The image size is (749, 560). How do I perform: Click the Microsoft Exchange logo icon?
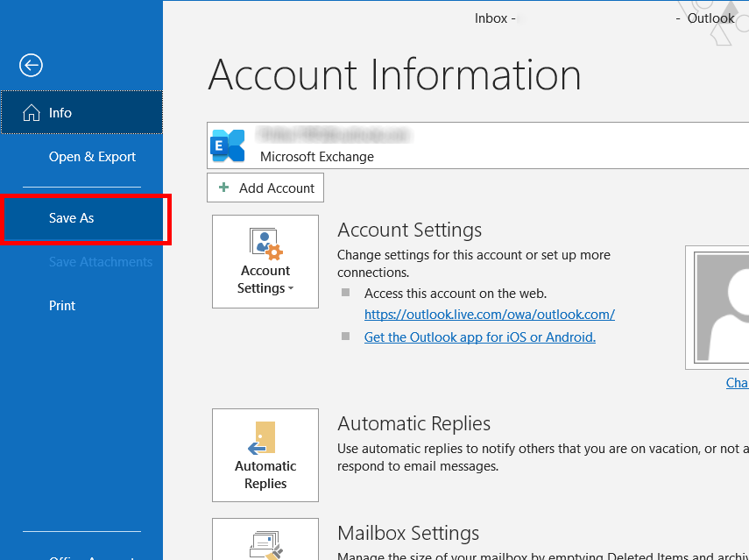click(228, 145)
